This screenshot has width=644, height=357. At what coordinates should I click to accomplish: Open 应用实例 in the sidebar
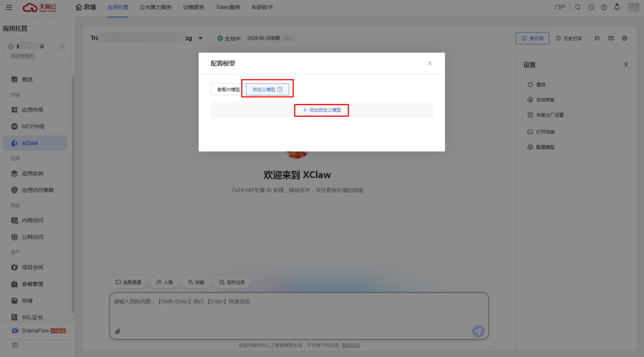pyautogui.click(x=35, y=173)
